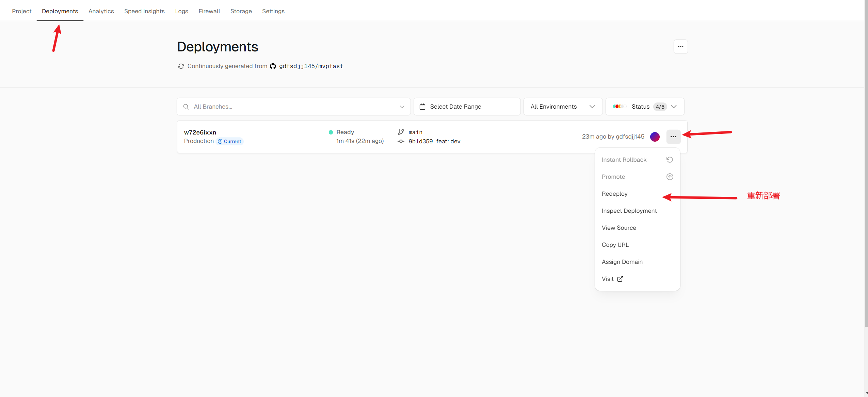Click the GitHub icon next to repository name
Image resolution: width=868 pixels, height=397 pixels.
273,66
